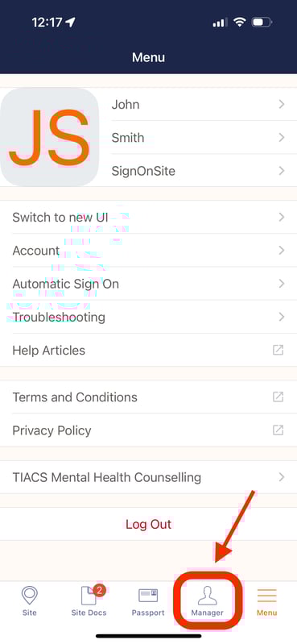Open the Troubleshooting row
Image resolution: width=297 pixels, height=644 pixels.
(148, 317)
